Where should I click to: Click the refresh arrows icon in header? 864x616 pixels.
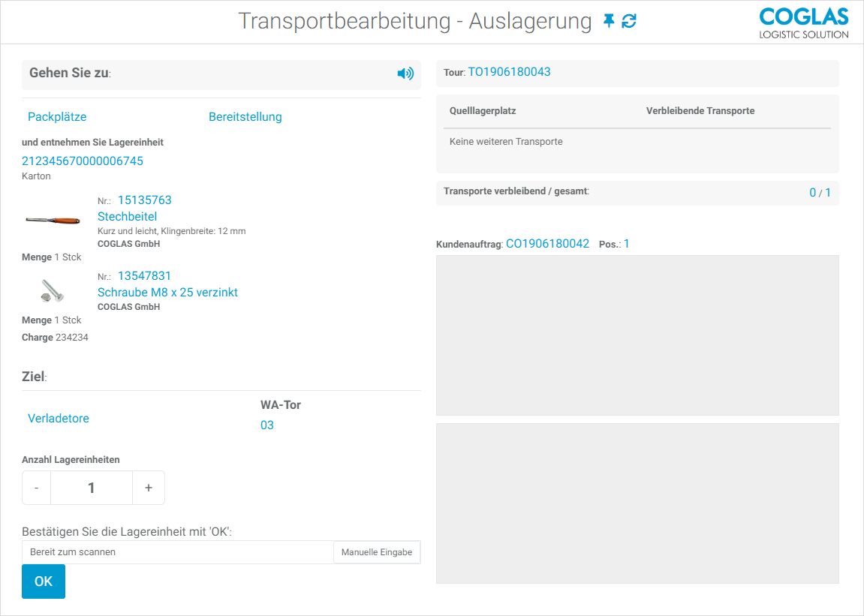point(629,21)
